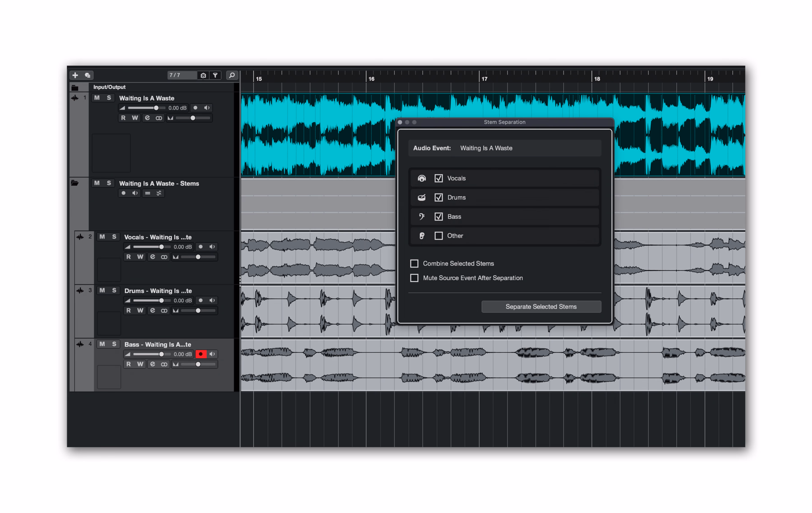Image resolution: width=812 pixels, height=513 pixels.
Task: Mute the Vocals track
Action: pos(102,237)
